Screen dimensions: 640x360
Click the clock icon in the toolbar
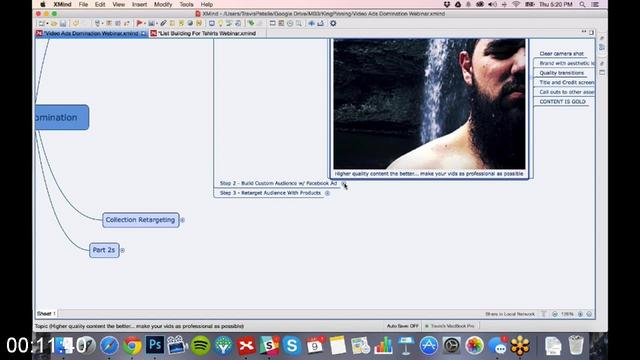tap(290, 24)
